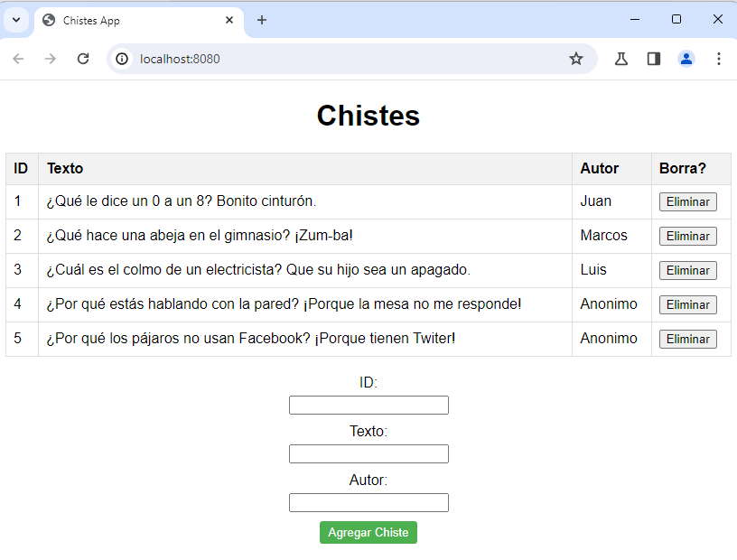The height and width of the screenshot is (560, 737).
Task: Select the 'hablando con la pared' joke
Action: [284, 304]
